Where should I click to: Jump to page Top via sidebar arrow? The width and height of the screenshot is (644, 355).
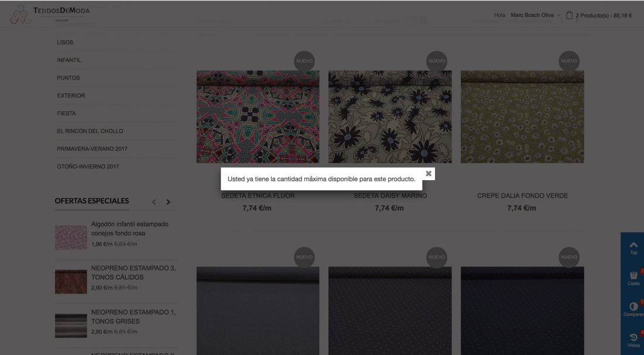click(x=633, y=248)
